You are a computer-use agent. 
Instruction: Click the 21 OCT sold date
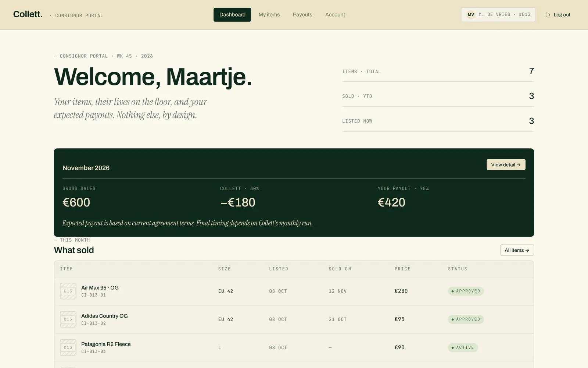[338, 319]
